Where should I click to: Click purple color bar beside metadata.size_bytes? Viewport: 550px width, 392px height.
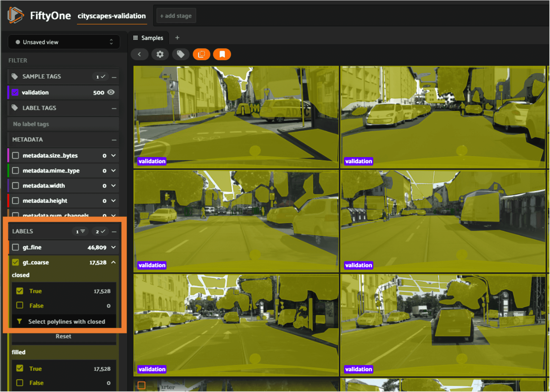tap(8, 156)
